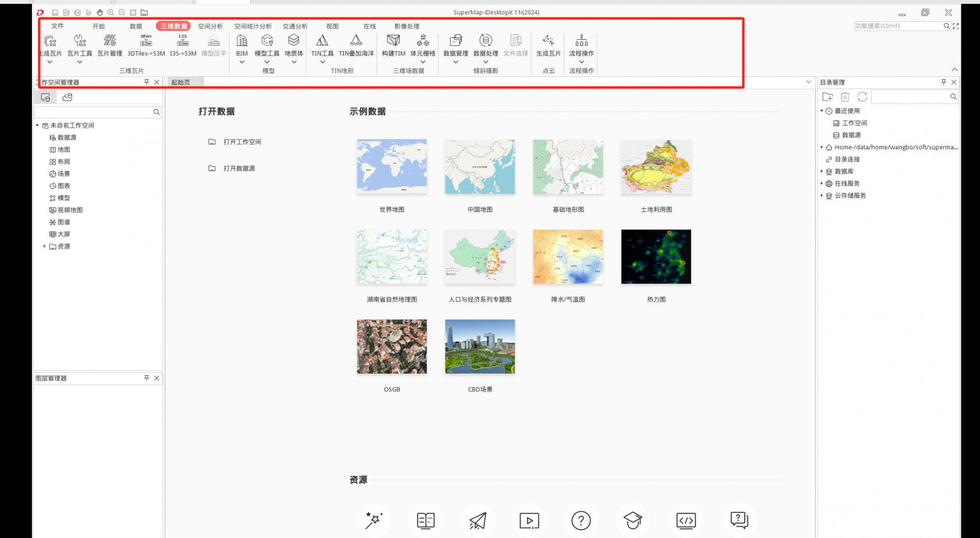Screen dimensions: 980x538
Task: Select 数据源 in the workspace tree
Action: click(67, 137)
